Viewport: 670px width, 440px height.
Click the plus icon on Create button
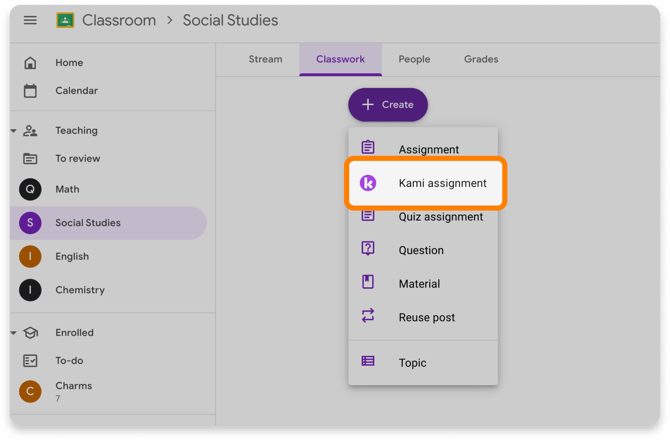click(x=368, y=105)
